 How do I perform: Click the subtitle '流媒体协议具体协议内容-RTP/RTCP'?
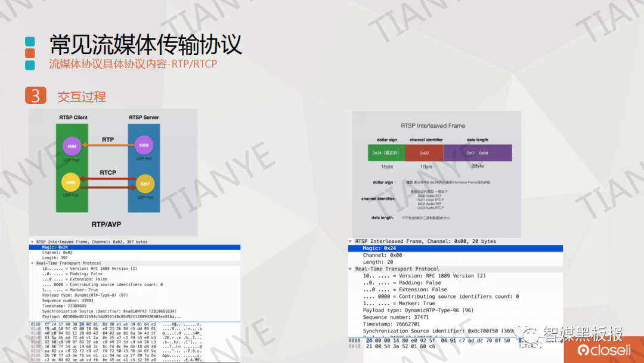pyautogui.click(x=133, y=64)
